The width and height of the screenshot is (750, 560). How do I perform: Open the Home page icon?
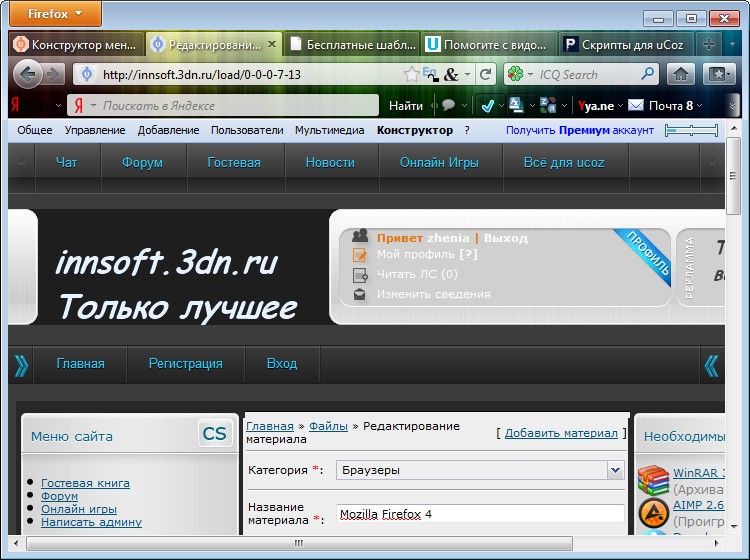(680, 74)
